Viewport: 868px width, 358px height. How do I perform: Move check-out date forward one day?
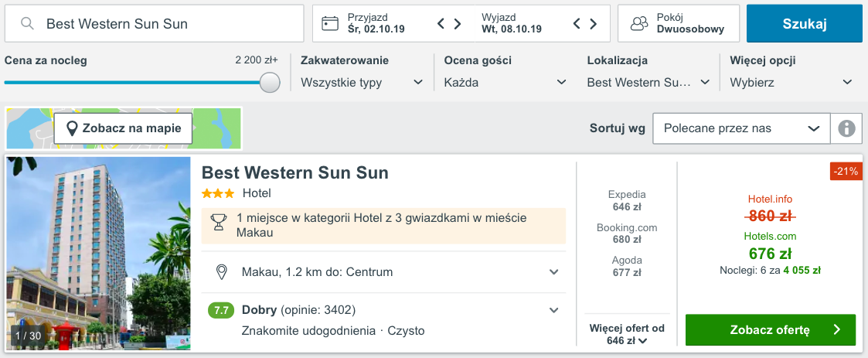[594, 24]
